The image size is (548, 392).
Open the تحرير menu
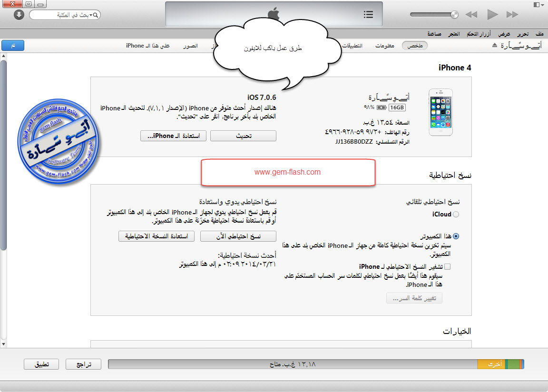[523, 34]
